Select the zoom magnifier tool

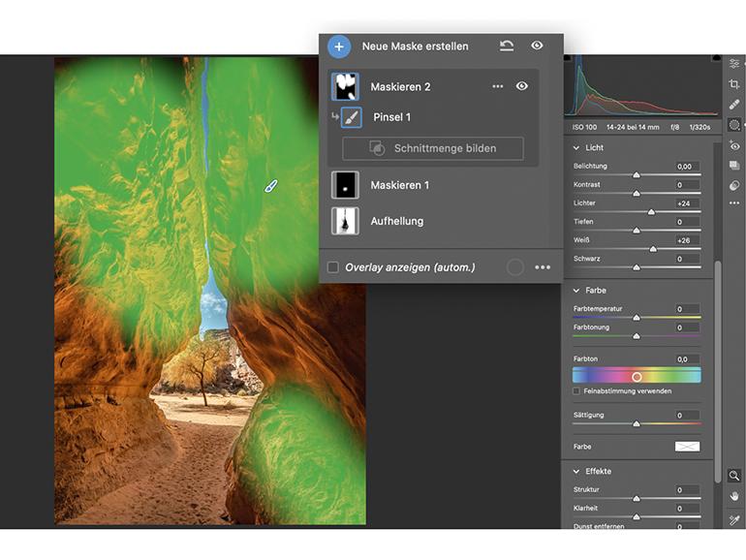734,476
